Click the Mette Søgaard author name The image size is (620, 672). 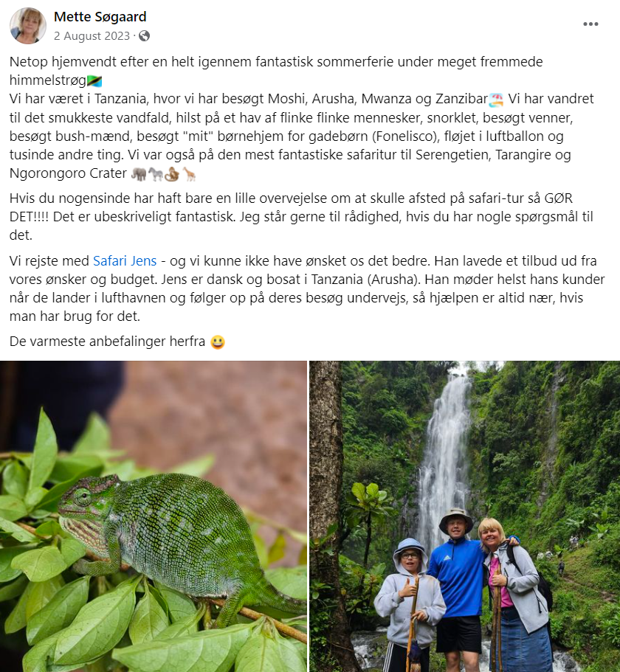click(x=100, y=17)
